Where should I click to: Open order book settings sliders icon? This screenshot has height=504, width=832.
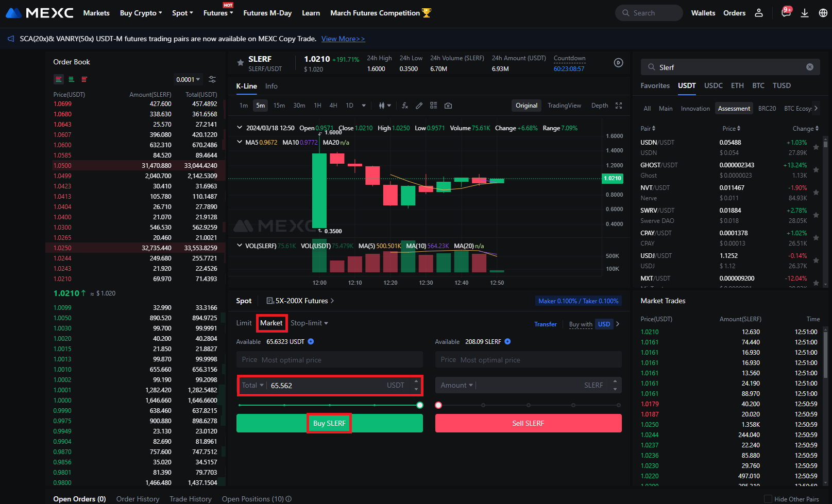pos(212,79)
